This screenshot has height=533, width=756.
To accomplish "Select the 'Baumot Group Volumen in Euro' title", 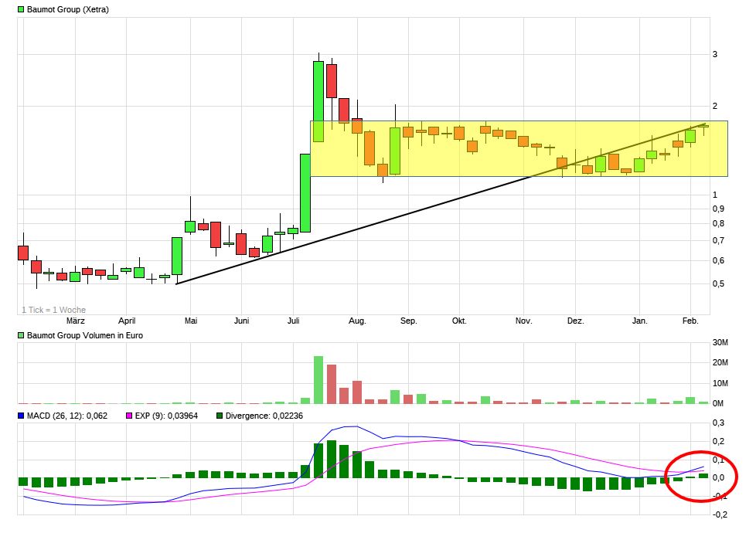I will (x=85, y=335).
